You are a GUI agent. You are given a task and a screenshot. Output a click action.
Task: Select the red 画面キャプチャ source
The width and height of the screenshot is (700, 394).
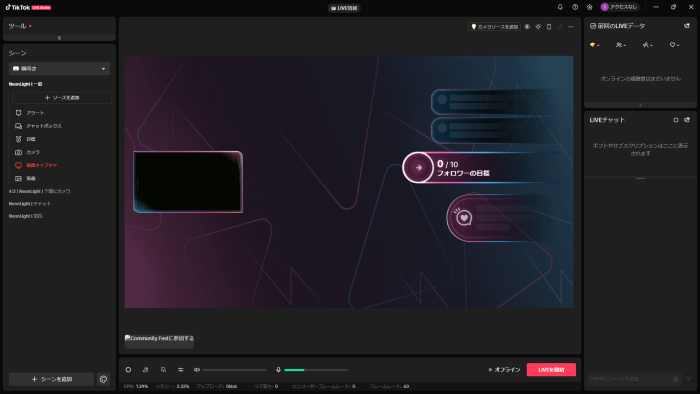[x=42, y=165]
